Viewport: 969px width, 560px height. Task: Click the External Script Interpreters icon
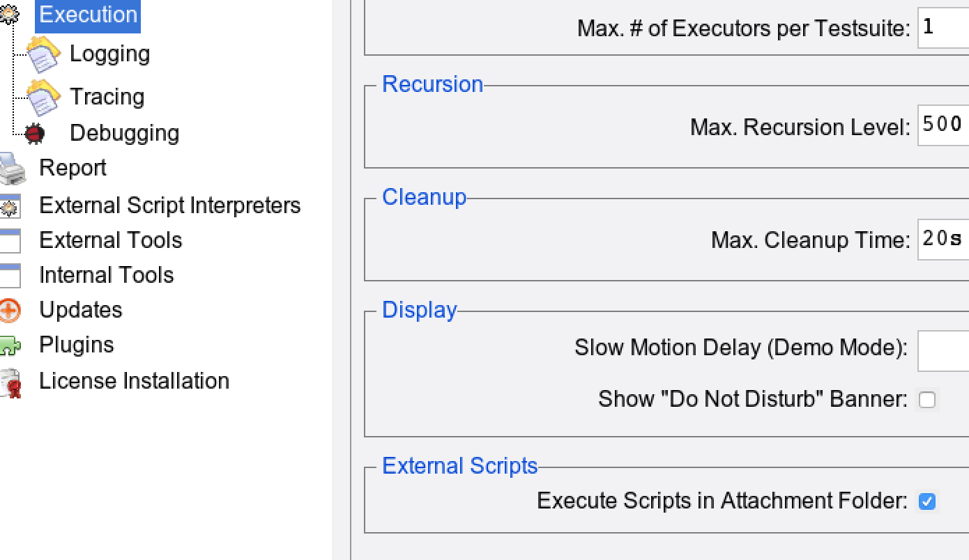pos(10,206)
